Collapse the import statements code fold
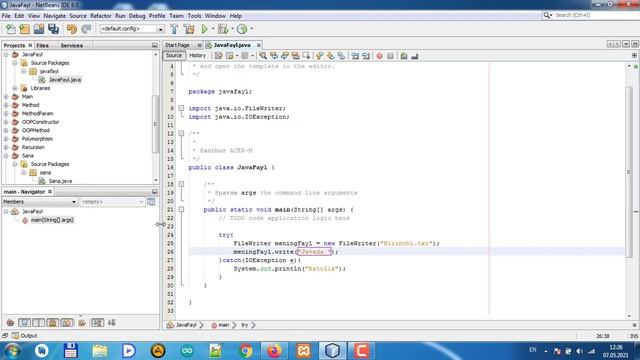The height and width of the screenshot is (360, 640). click(x=181, y=108)
